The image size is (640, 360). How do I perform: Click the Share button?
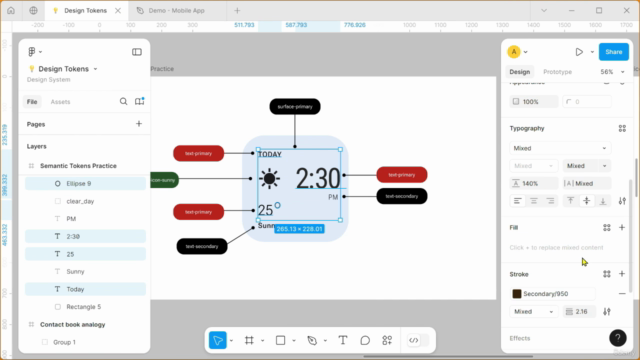click(613, 52)
